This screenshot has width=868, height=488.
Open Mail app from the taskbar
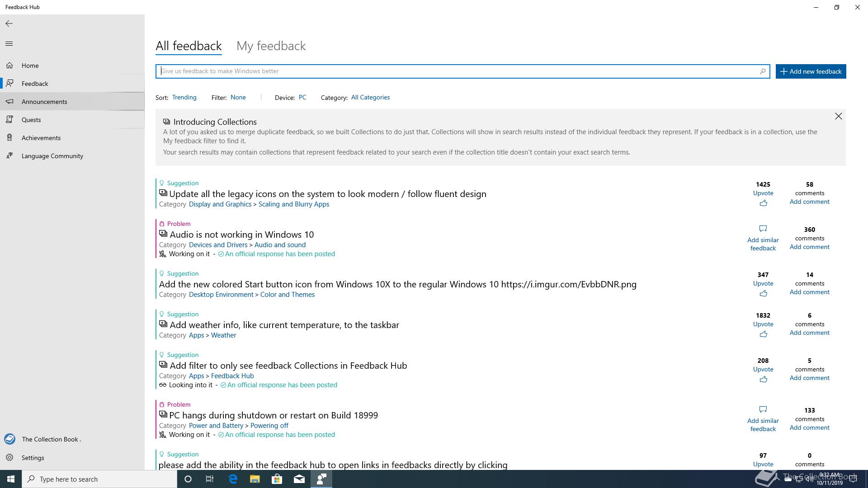(299, 479)
